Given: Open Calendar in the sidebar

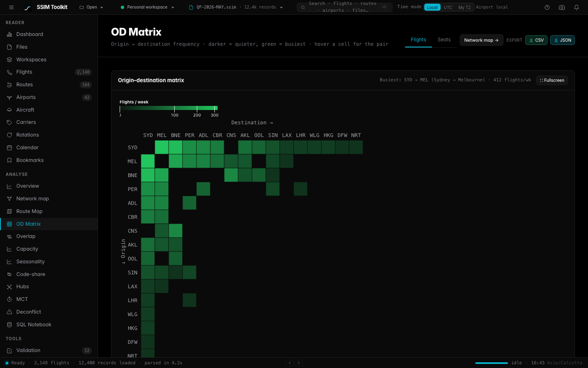Looking at the screenshot, I should click(x=49, y=148).
